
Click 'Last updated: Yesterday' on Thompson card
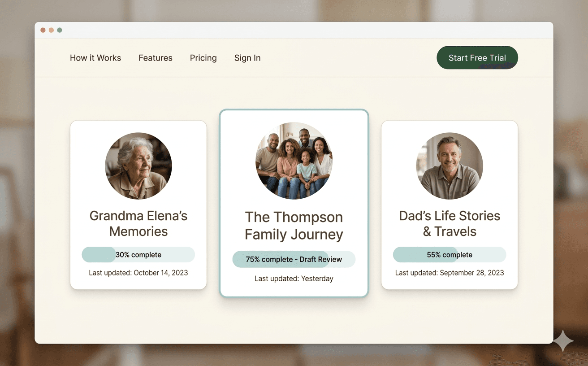[294, 278]
